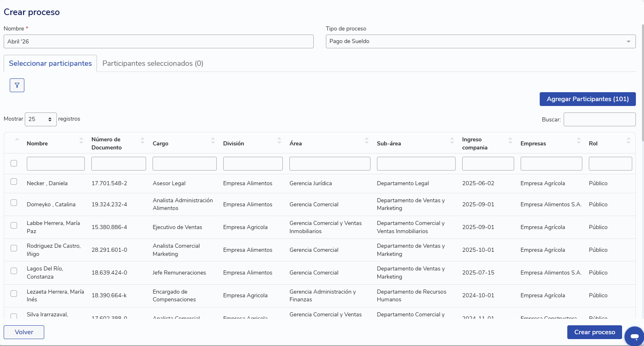
Task: Select Labbe Herrera, María Paz checkbox
Action: (14, 225)
